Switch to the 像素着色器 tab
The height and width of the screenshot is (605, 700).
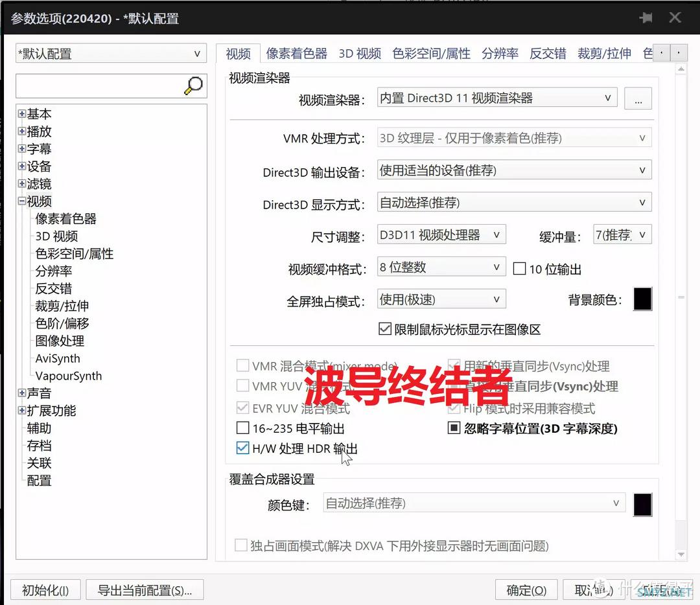[x=296, y=54]
